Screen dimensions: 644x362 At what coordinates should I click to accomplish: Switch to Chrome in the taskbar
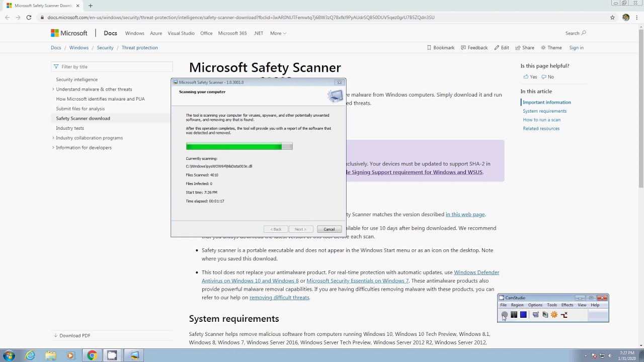click(x=92, y=355)
